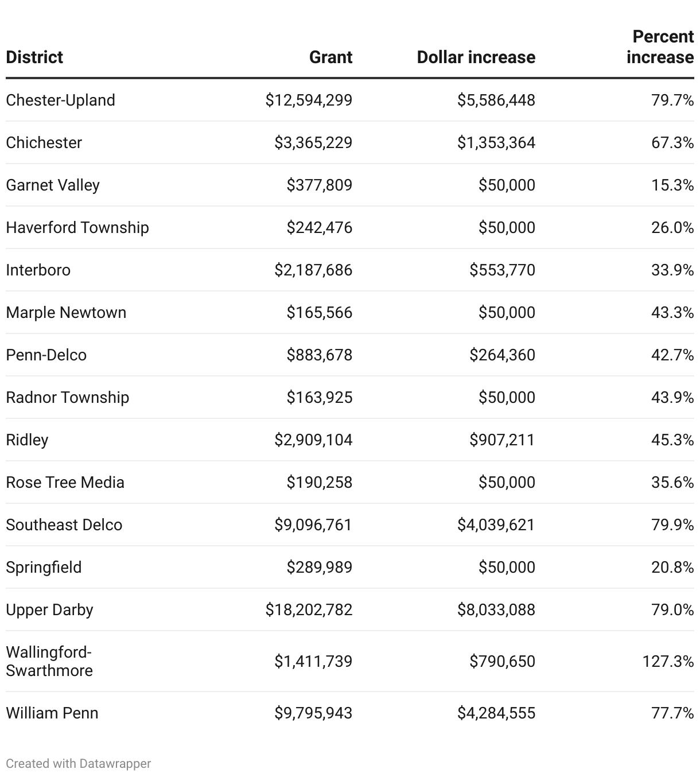
Task: Select the Garnet Valley row label
Action: [x=53, y=185]
